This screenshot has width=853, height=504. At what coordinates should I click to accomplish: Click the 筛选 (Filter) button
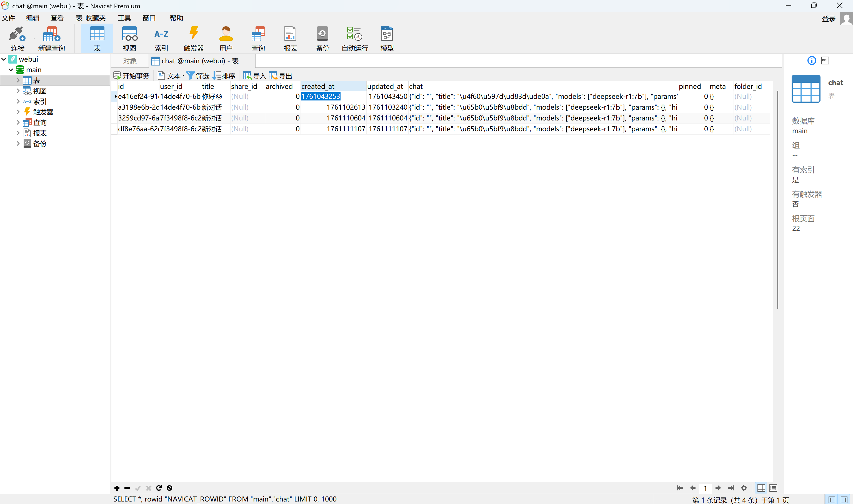pos(198,76)
